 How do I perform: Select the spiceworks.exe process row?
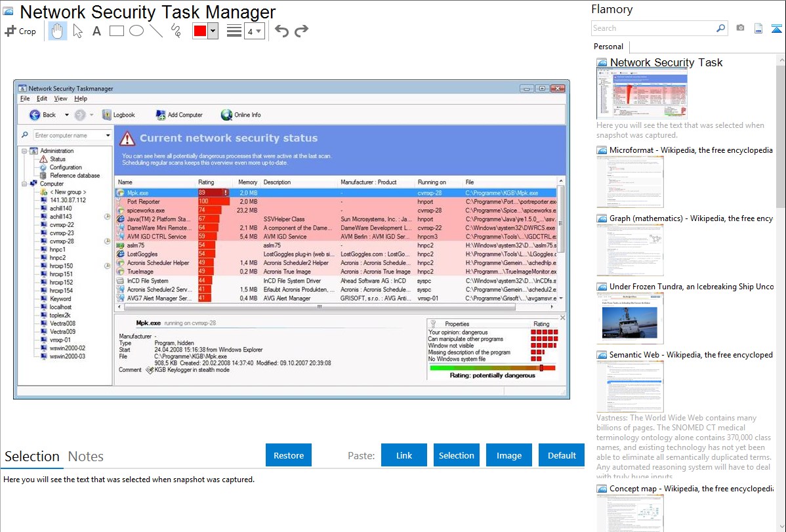click(336, 211)
